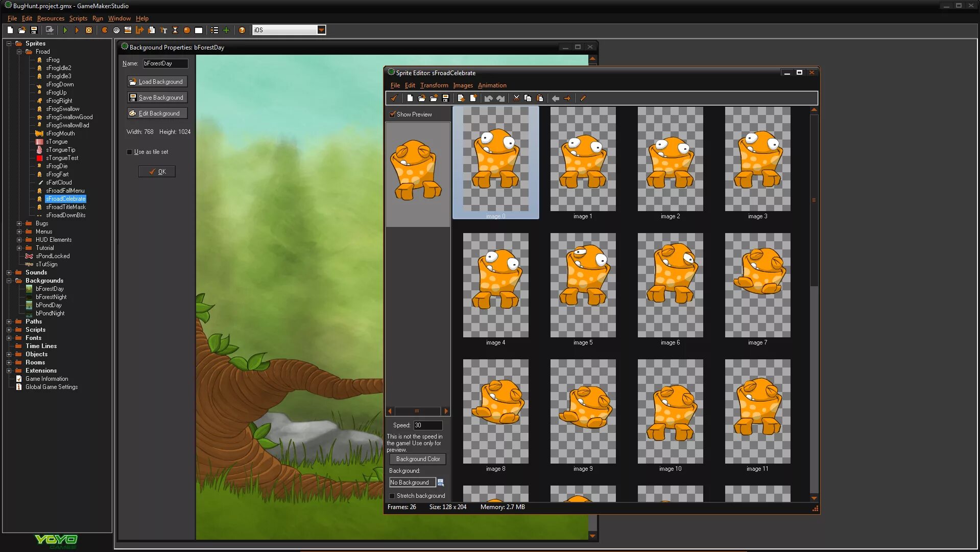Viewport: 980px width, 552px height.
Task: Open the Run menu
Action: pyautogui.click(x=98, y=18)
